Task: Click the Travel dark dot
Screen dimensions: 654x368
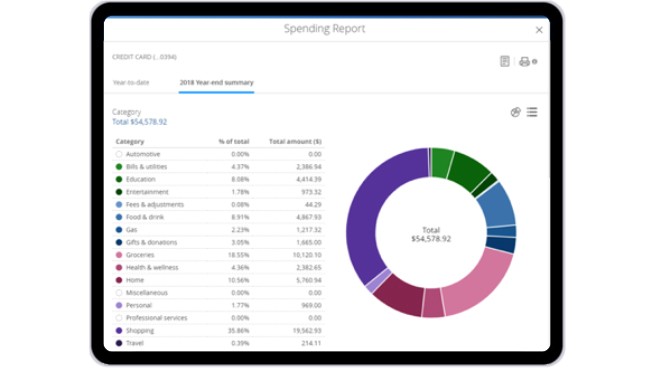Action: (119, 343)
